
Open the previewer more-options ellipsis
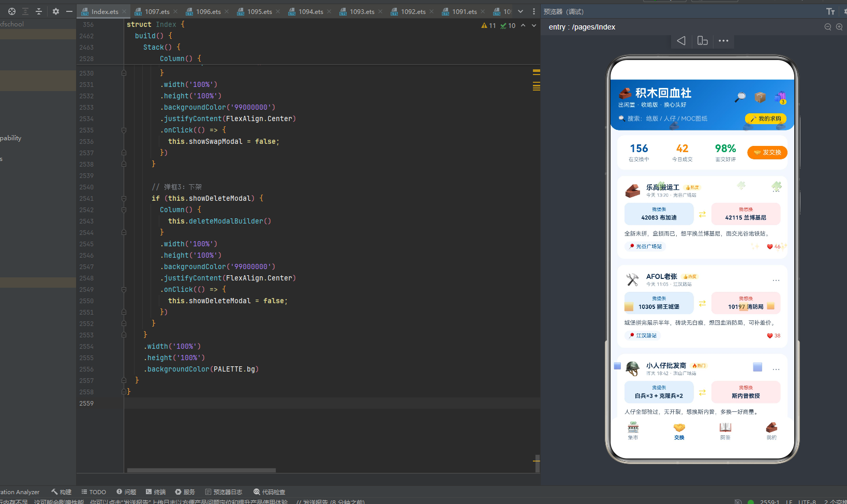click(x=723, y=41)
